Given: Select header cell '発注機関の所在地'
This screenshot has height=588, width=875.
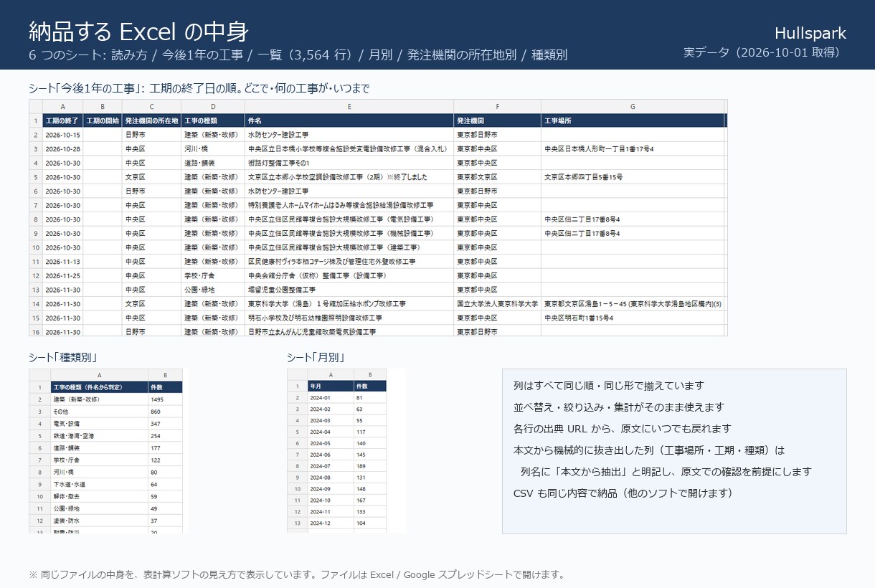Looking at the screenshot, I should tap(151, 120).
